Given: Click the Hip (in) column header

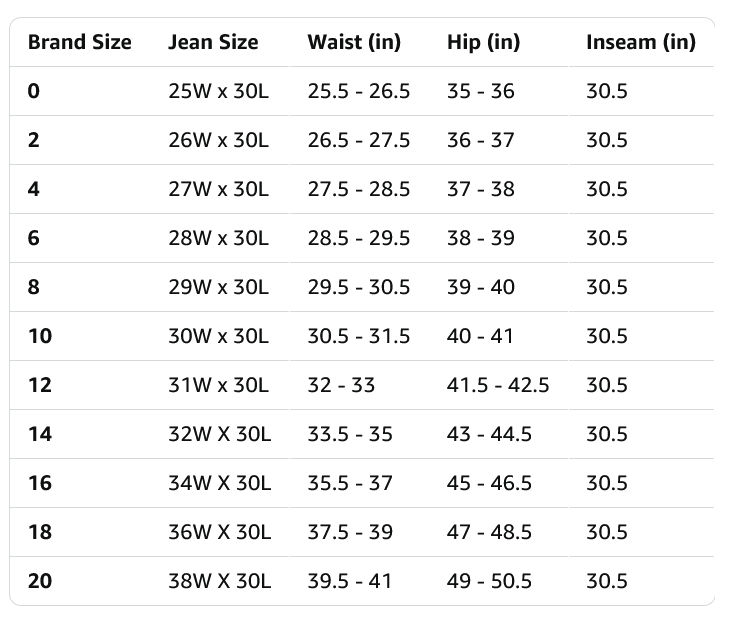Looking at the screenshot, I should point(483,42).
